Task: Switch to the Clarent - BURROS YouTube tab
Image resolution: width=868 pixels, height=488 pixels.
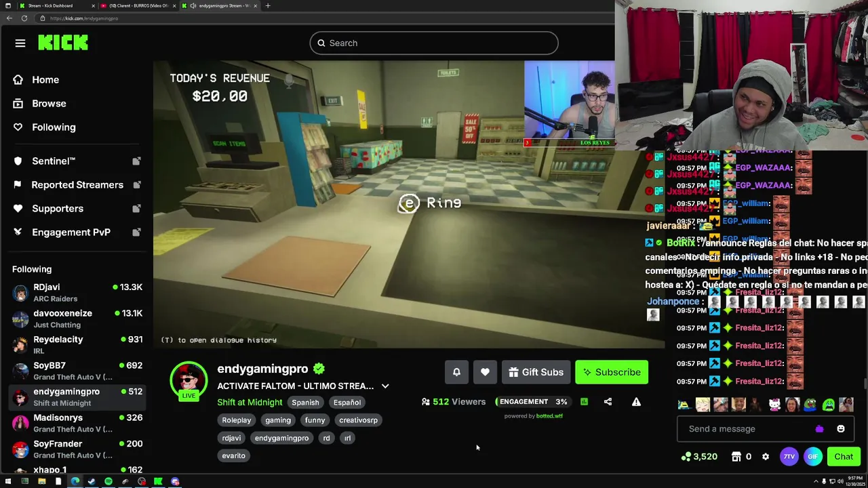Action: (x=138, y=5)
